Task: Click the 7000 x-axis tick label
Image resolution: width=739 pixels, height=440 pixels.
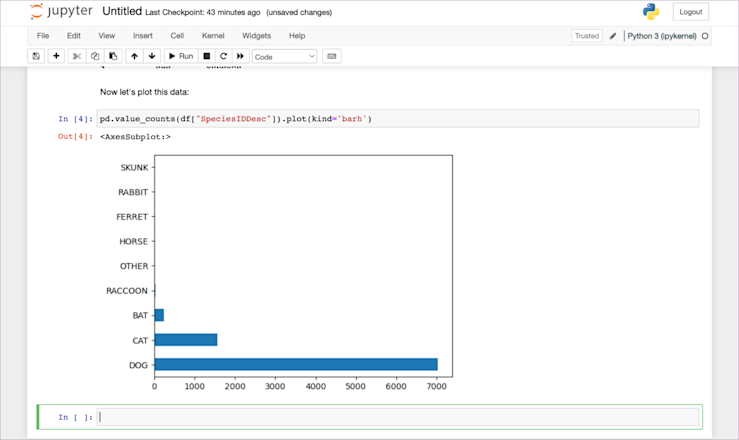Action: [436, 386]
